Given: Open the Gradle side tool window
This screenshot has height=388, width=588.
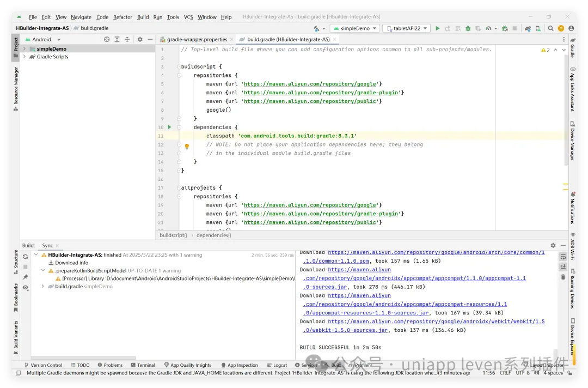Looking at the screenshot, I should coord(573,47).
